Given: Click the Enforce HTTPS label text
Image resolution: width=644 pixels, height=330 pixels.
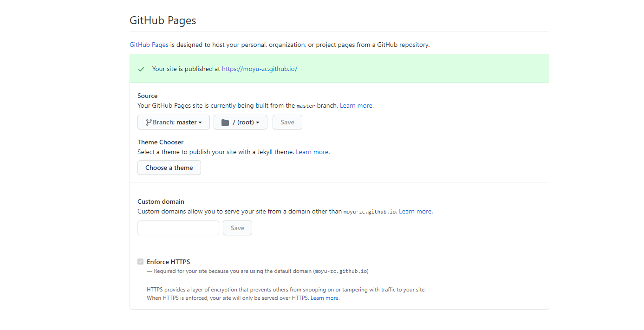Looking at the screenshot, I should pyautogui.click(x=169, y=262).
